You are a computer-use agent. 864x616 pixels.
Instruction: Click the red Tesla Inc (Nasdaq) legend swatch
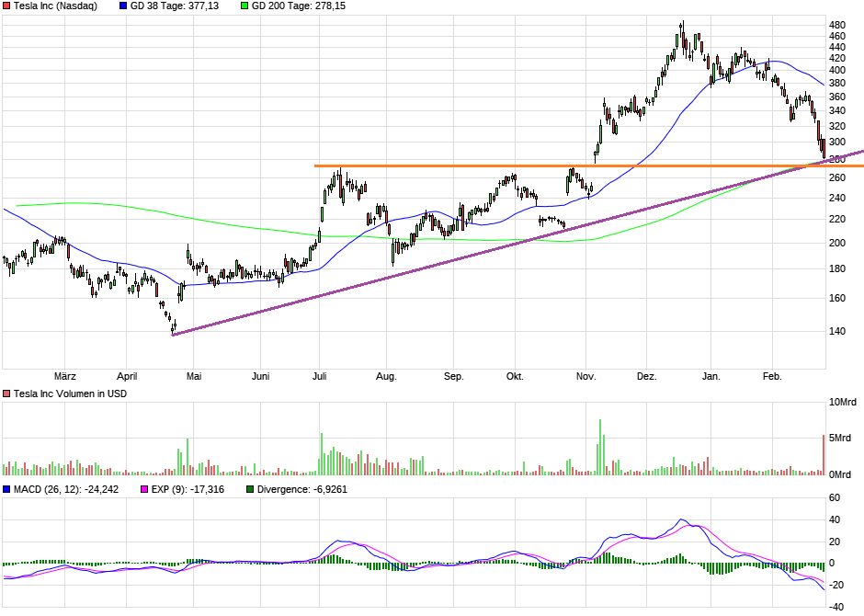click(x=6, y=6)
